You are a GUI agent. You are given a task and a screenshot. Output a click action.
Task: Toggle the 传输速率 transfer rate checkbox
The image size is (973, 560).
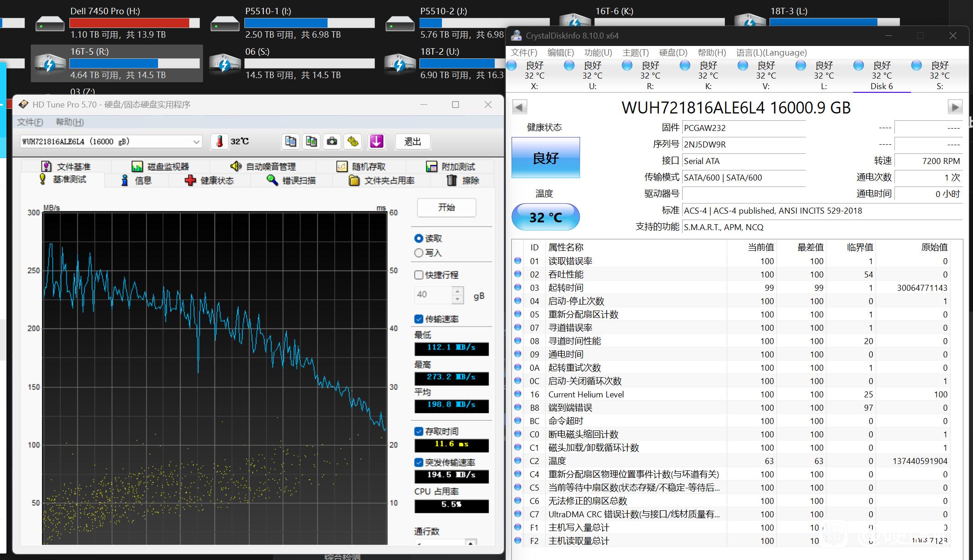(x=419, y=319)
